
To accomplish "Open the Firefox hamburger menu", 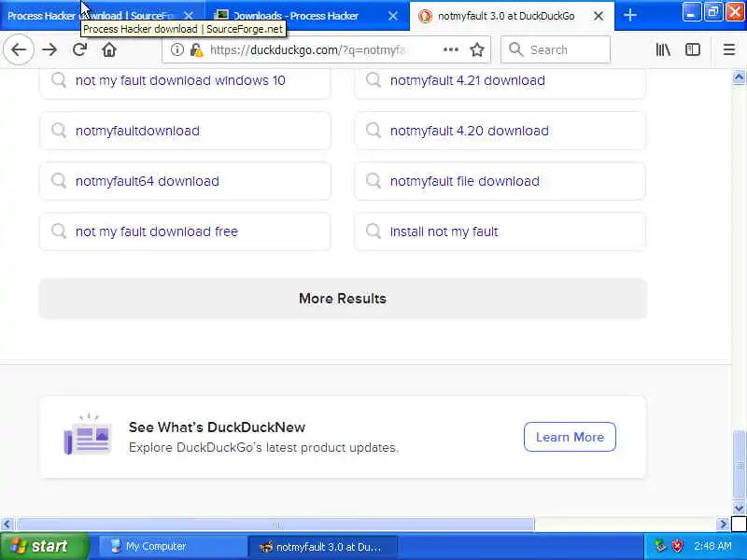I will coord(729,49).
